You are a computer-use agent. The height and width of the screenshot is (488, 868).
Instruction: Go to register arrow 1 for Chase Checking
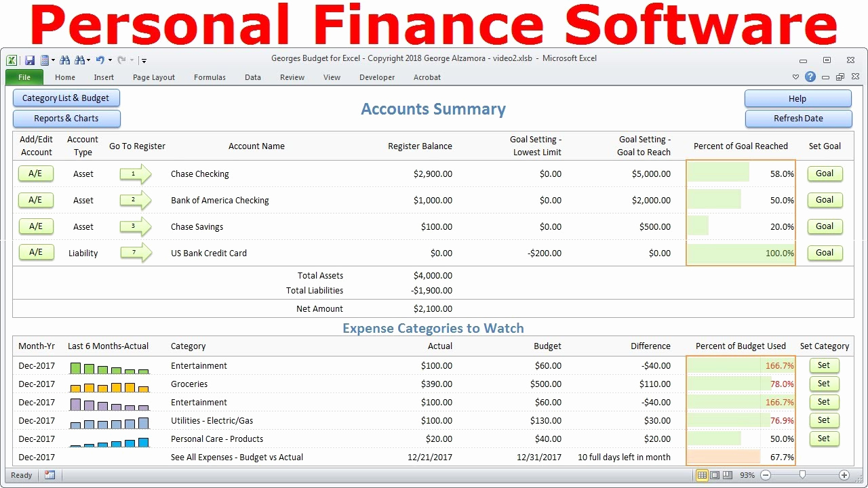tap(136, 174)
